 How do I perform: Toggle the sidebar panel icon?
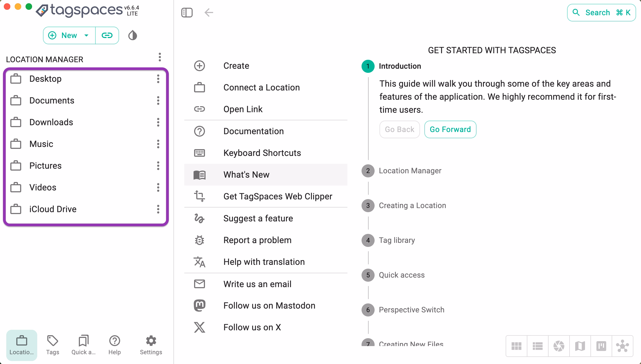point(187,12)
